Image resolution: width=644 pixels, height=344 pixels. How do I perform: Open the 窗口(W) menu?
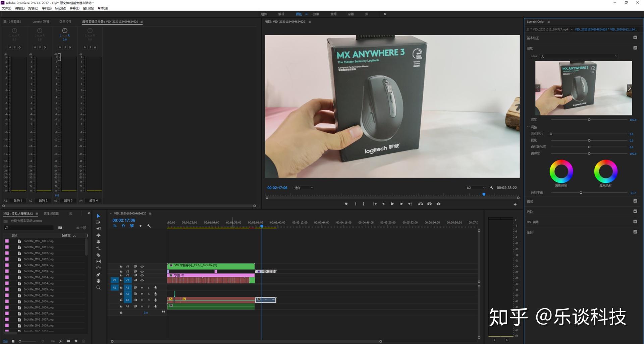click(89, 8)
